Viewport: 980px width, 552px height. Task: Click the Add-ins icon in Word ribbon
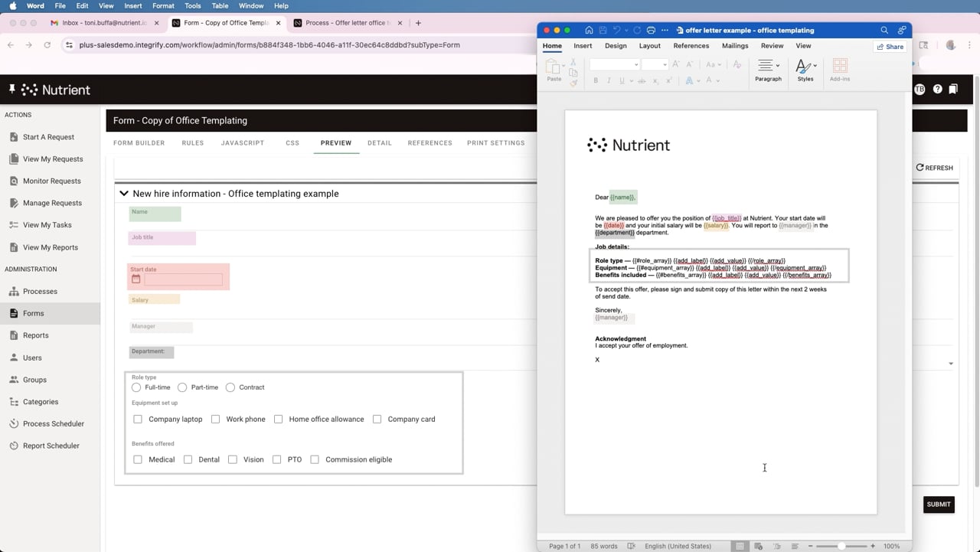tap(840, 66)
